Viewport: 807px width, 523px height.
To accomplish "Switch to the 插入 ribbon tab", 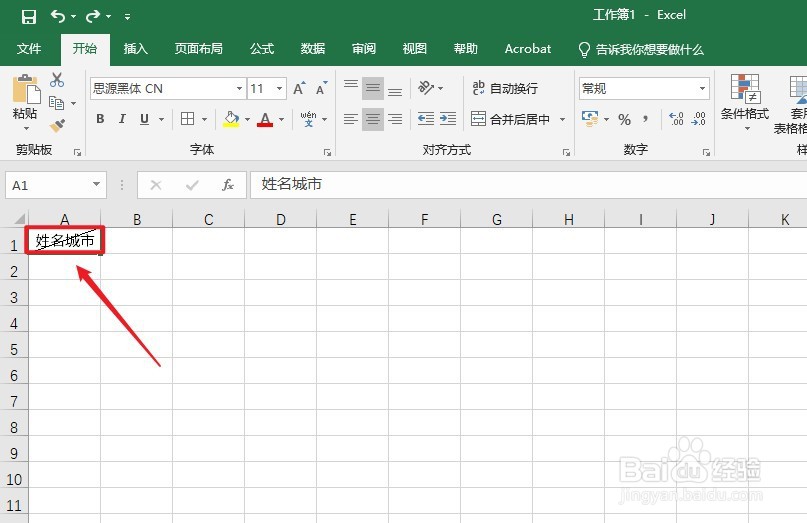I will 136,49.
